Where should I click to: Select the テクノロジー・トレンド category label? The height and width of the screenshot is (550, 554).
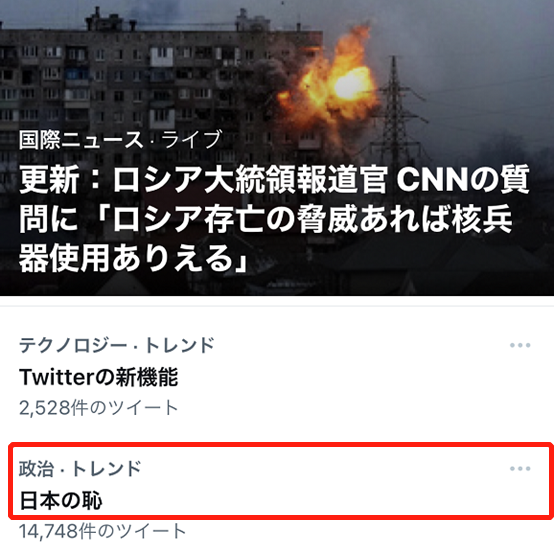click(117, 345)
